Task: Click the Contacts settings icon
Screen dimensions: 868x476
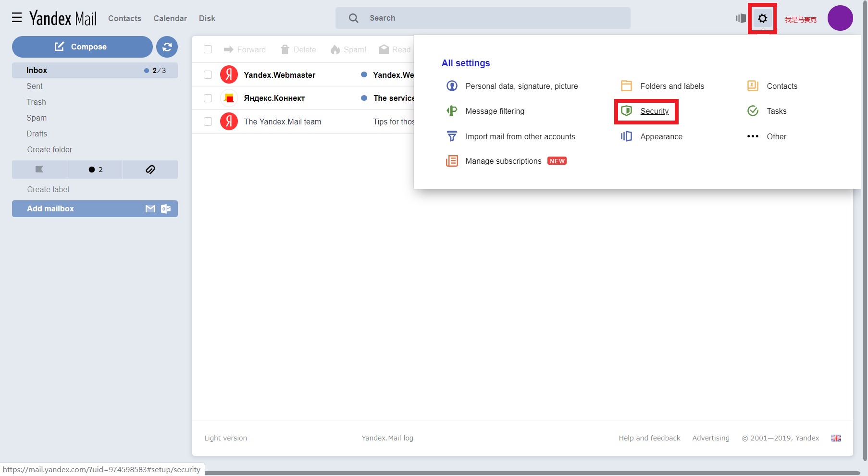Action: tap(753, 86)
